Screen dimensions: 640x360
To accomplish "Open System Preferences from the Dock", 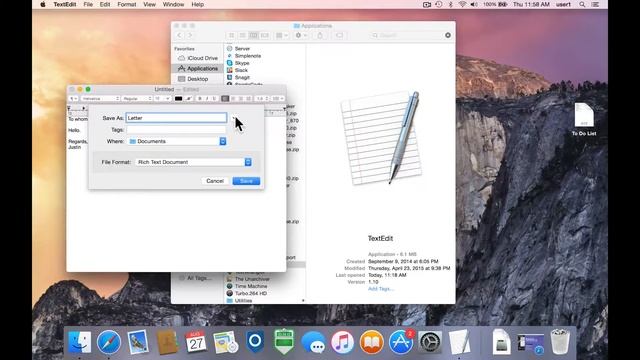I will 430,342.
